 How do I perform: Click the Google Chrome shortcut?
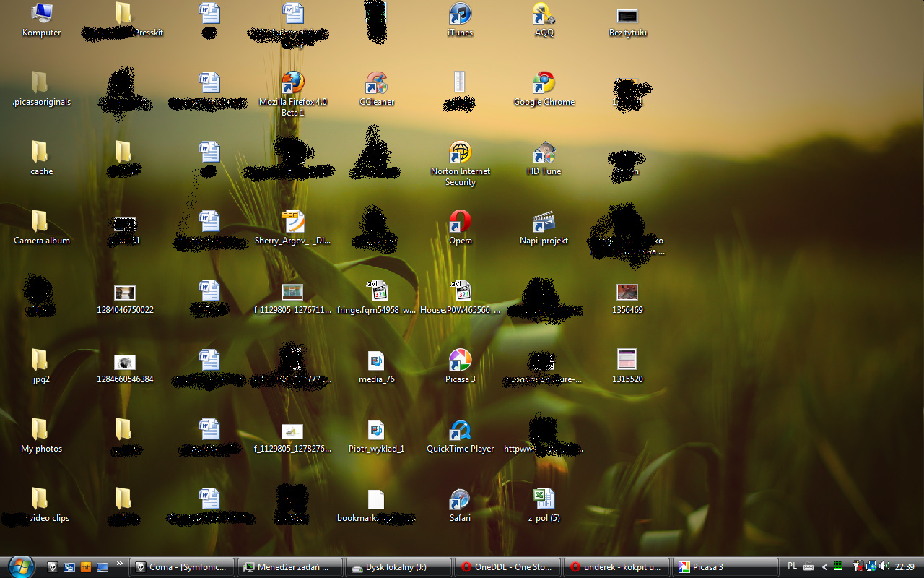(x=544, y=83)
